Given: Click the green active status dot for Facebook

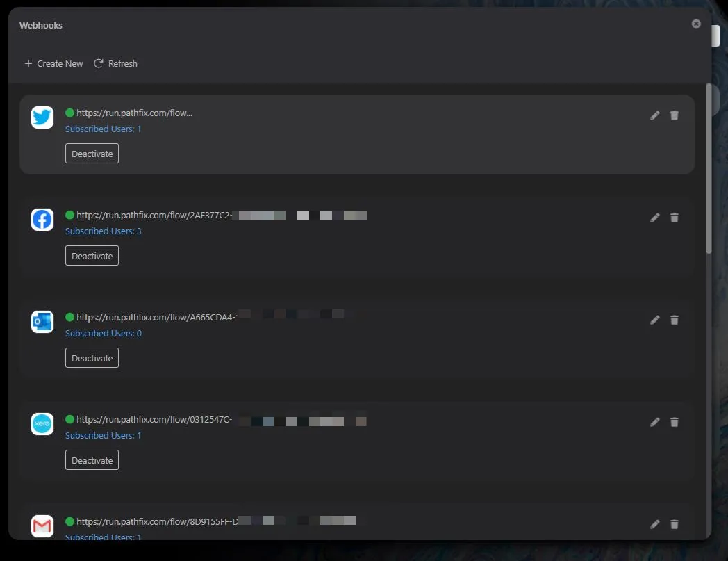Looking at the screenshot, I should (x=69, y=215).
